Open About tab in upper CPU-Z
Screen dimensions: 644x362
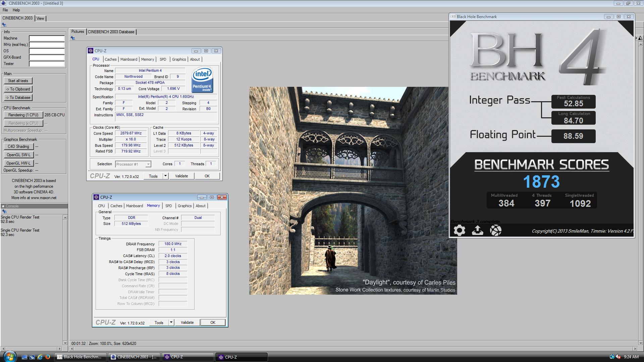tap(195, 59)
